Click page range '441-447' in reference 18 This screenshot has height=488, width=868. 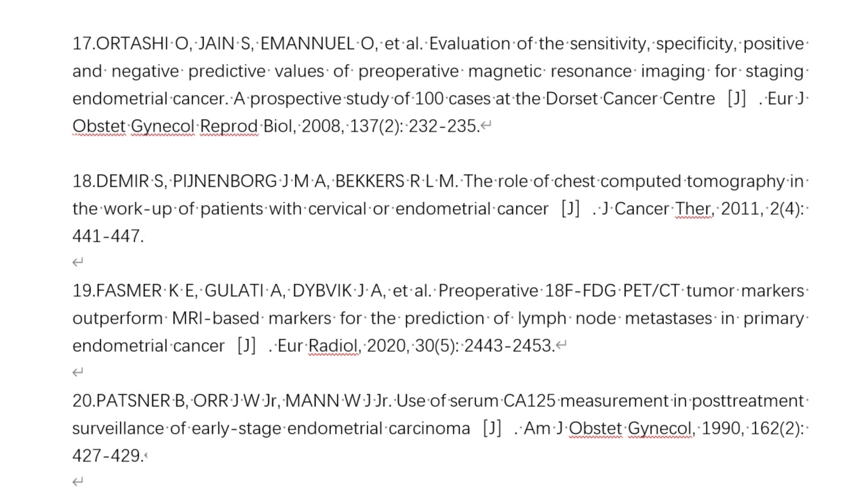coord(106,237)
